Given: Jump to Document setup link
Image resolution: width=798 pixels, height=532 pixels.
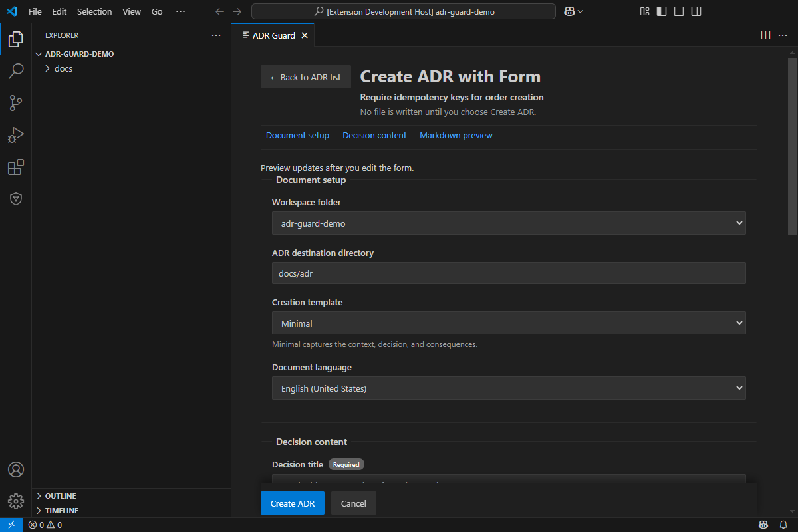Looking at the screenshot, I should pyautogui.click(x=297, y=135).
